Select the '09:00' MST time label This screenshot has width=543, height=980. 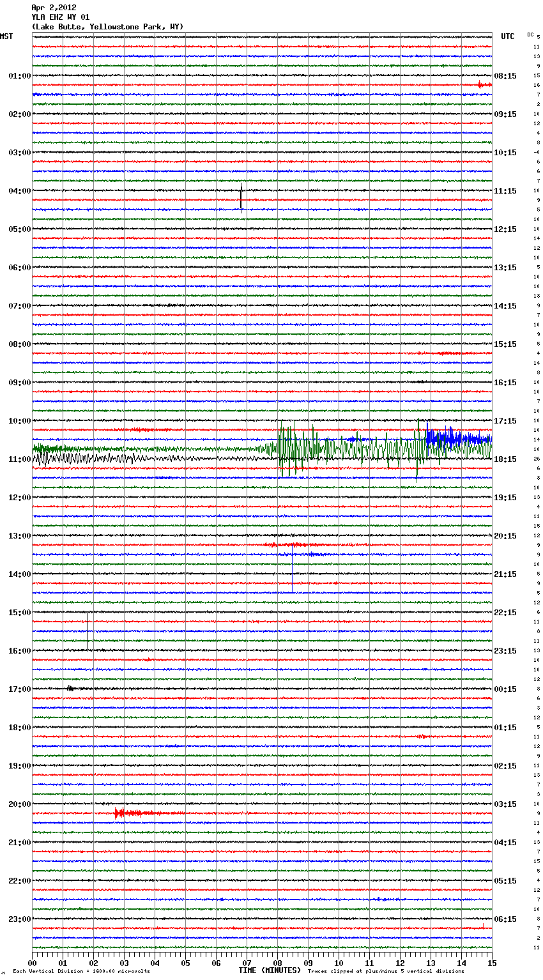pyautogui.click(x=20, y=383)
